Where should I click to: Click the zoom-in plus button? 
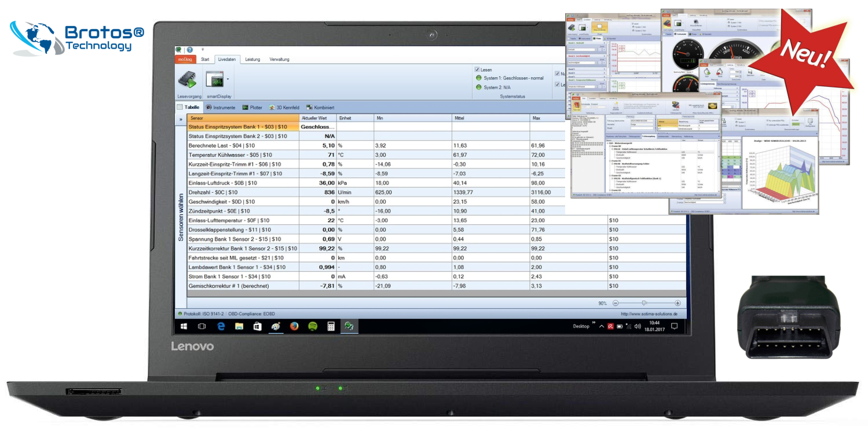click(x=677, y=303)
